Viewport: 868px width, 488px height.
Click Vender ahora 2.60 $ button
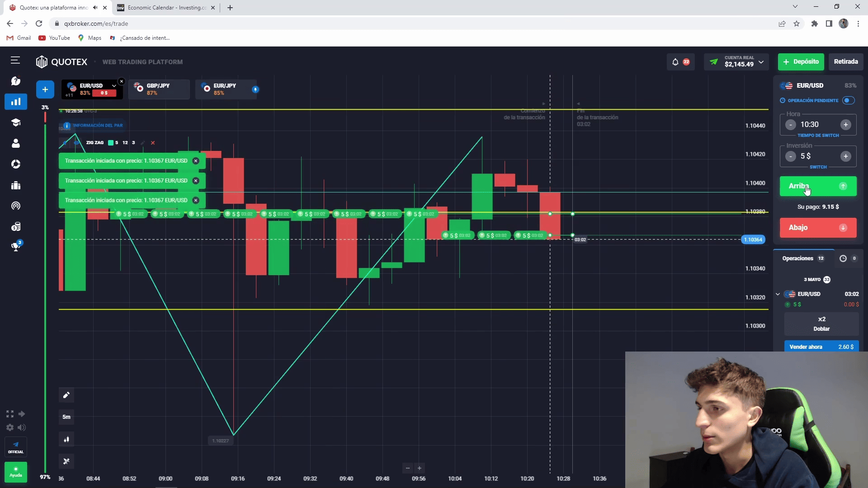coord(821,347)
